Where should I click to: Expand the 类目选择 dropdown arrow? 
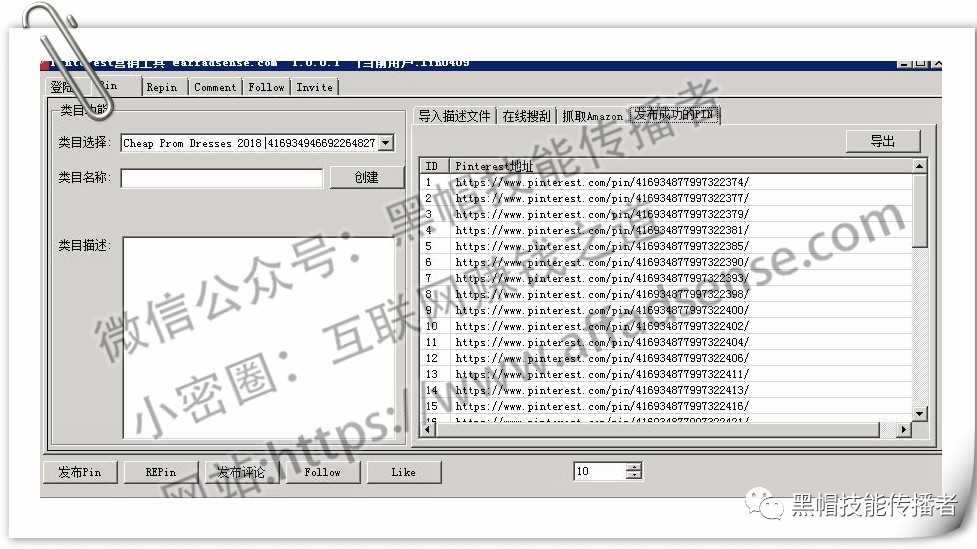point(386,143)
